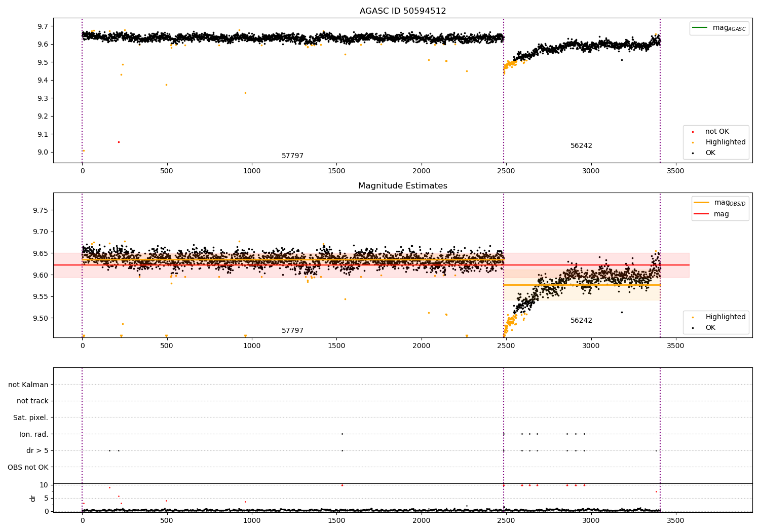This screenshot has width=760, height=532.
Task: Click the '57797' annotation in the top plot
Action: [x=293, y=156]
